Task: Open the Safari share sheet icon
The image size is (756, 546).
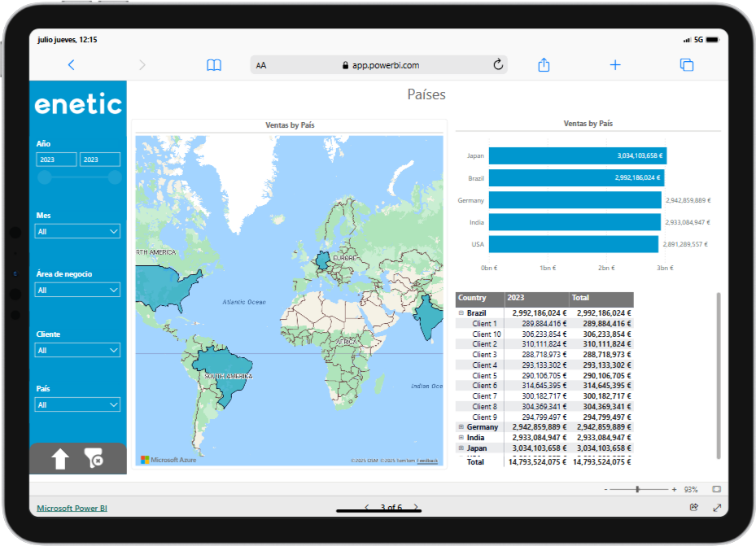Action: pyautogui.click(x=544, y=64)
